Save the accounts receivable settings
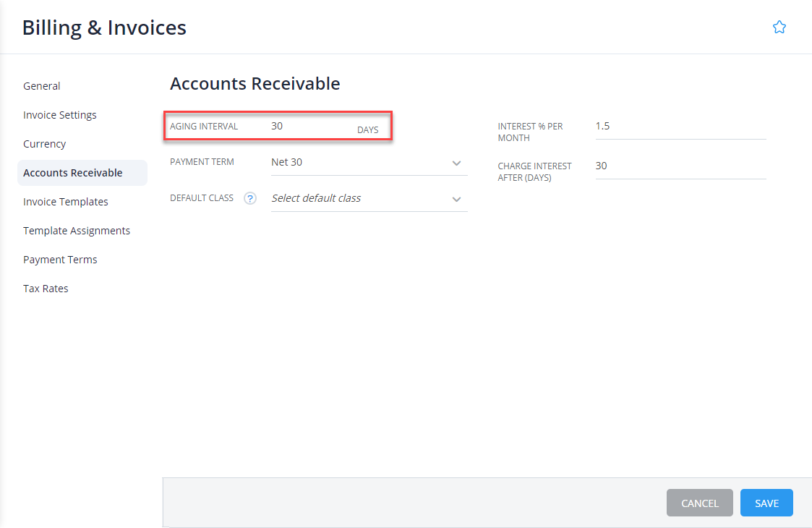 click(x=766, y=503)
